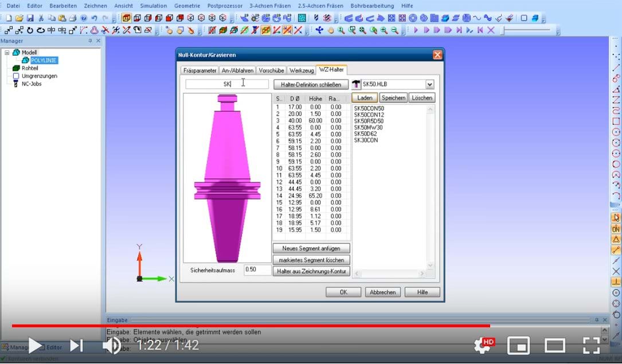
Task: Activate the rotate arrow icon in second toolbar
Action: [30, 30]
